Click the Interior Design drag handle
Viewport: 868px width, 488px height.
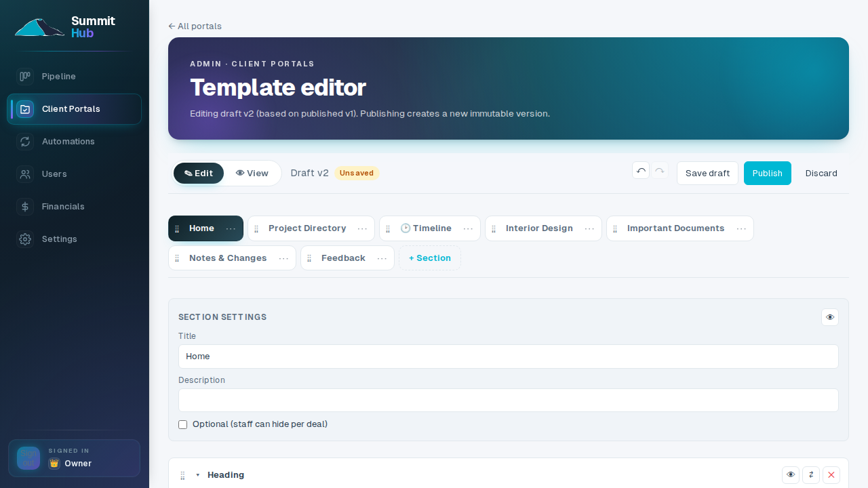pyautogui.click(x=494, y=229)
